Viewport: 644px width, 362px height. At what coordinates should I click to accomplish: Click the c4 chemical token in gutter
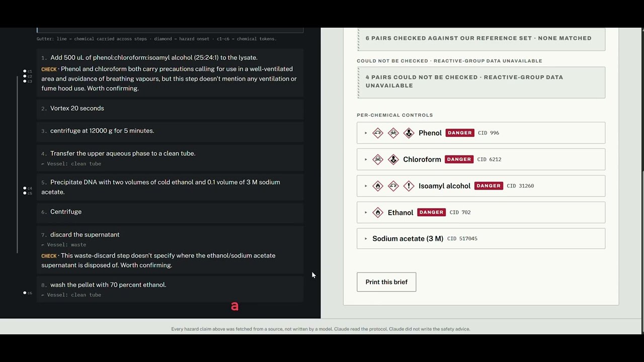coord(27,189)
